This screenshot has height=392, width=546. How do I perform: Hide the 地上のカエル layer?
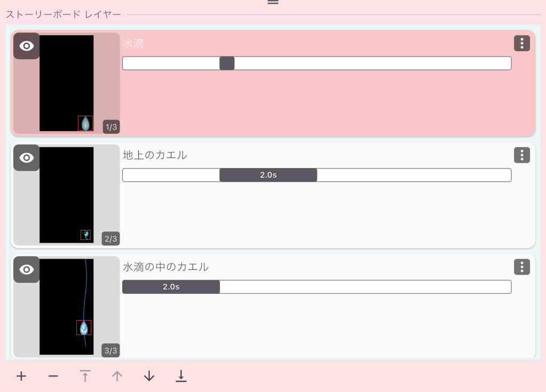coord(27,158)
